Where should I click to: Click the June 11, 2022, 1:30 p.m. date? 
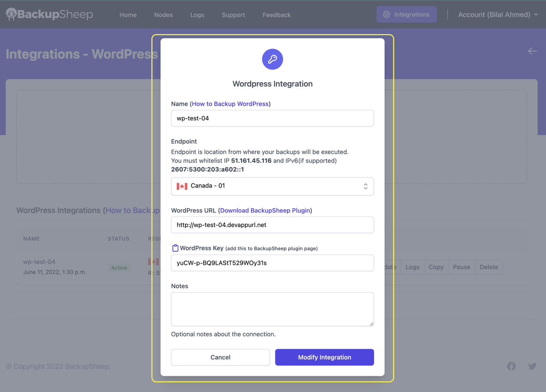click(55, 272)
